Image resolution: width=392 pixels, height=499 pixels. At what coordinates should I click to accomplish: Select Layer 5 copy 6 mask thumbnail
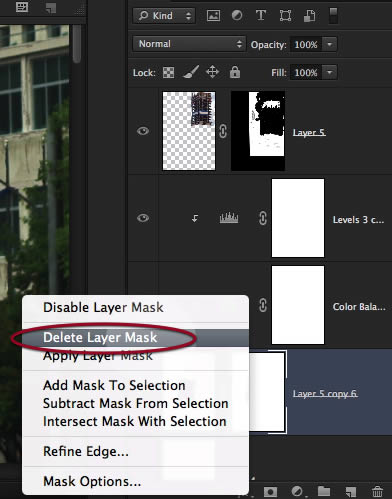(x=267, y=392)
